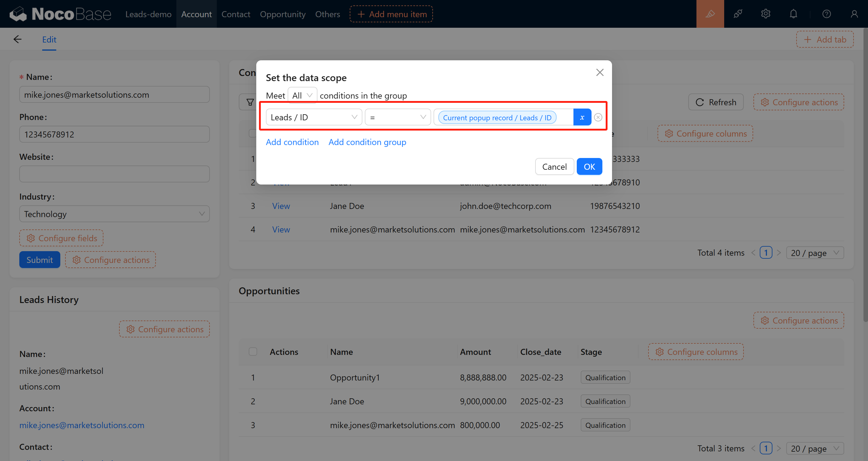Click into the Website input field
868x461 pixels.
(114, 174)
